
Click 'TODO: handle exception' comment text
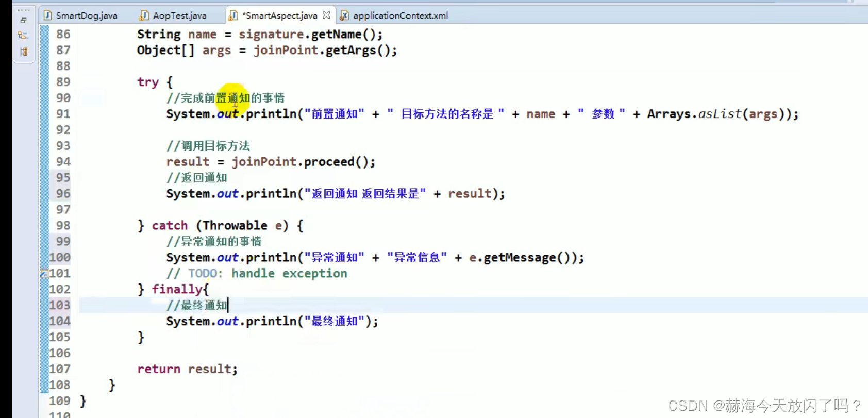(268, 274)
